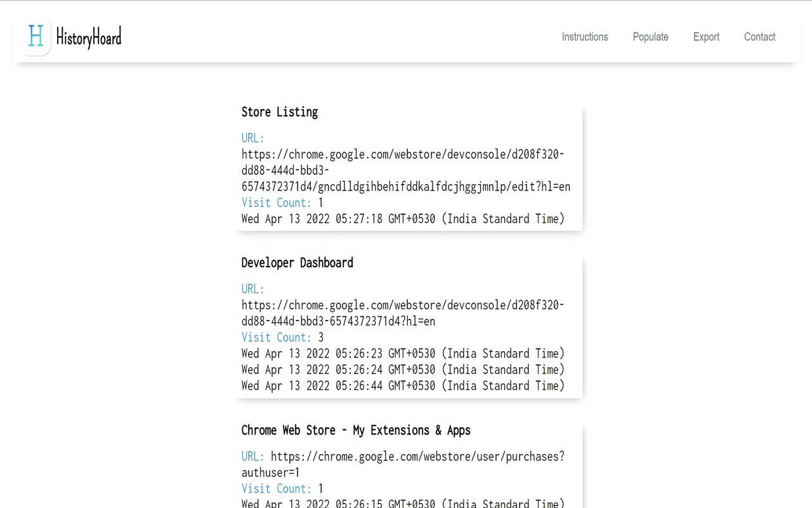This screenshot has height=508, width=812.
Task: Click the Store Listing card title
Action: click(280, 112)
